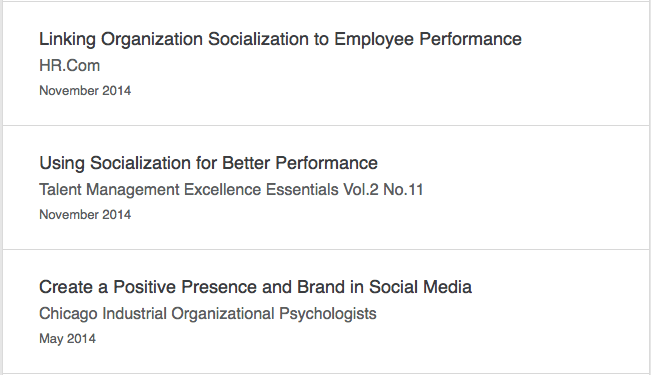651x375 pixels.
Task: Select the May 2014 date
Action: 67,339
